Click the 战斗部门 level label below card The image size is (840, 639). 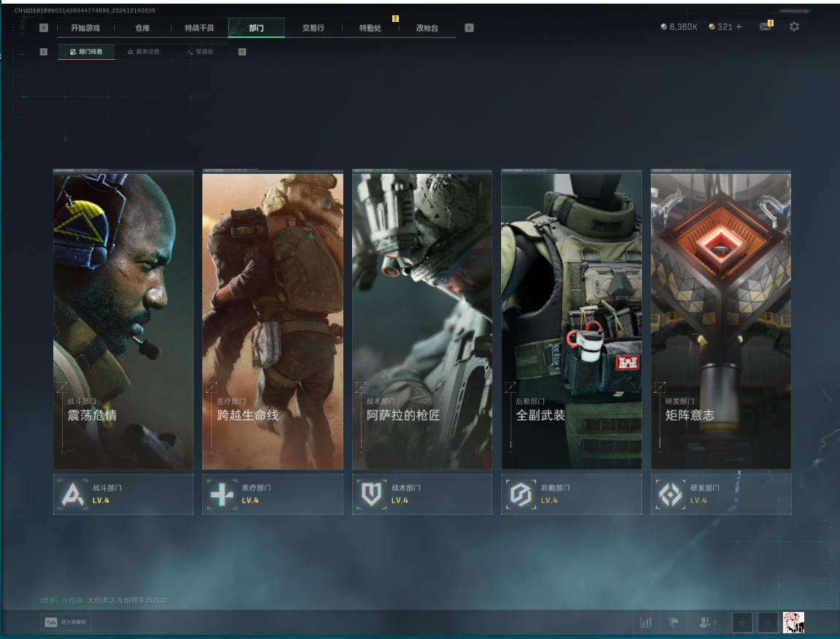(101, 501)
